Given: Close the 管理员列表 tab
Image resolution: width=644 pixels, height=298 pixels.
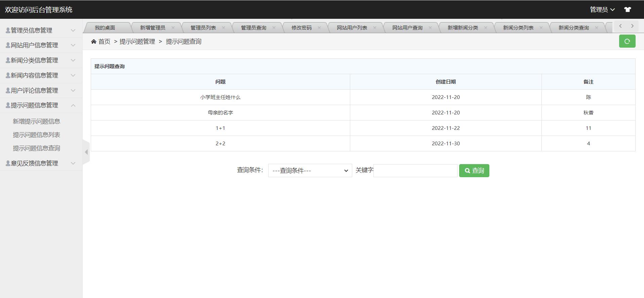Looking at the screenshot, I should coord(224,28).
